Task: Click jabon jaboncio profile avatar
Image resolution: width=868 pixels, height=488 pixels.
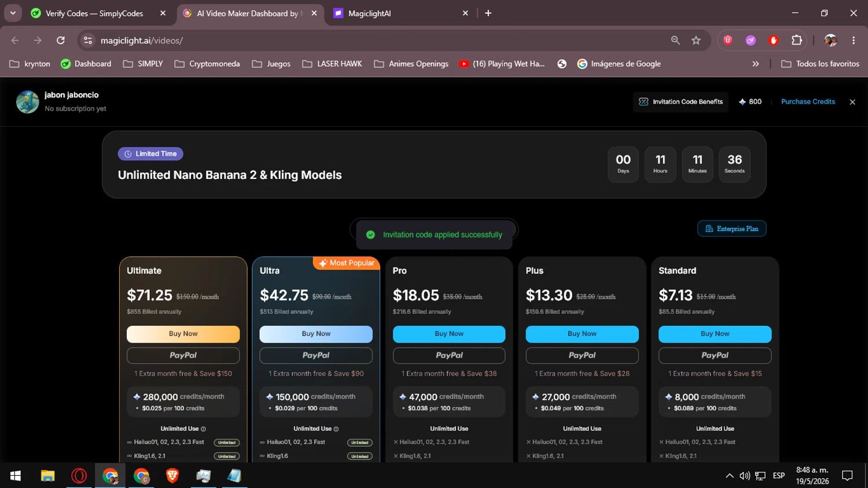Action: 27,102
